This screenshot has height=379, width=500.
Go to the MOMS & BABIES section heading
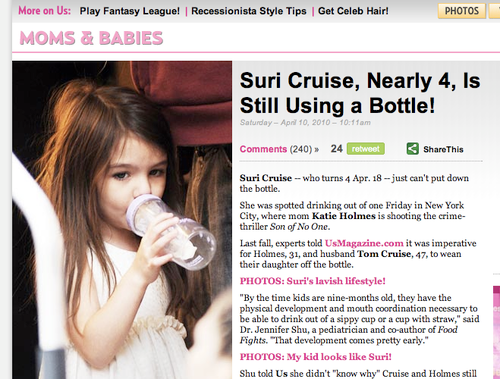click(91, 38)
